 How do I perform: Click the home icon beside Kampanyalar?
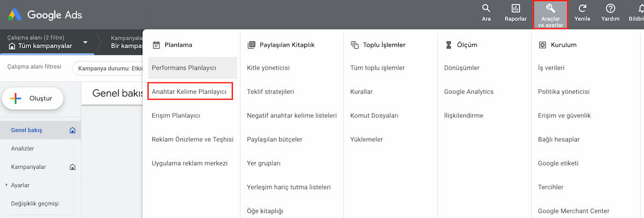click(72, 167)
